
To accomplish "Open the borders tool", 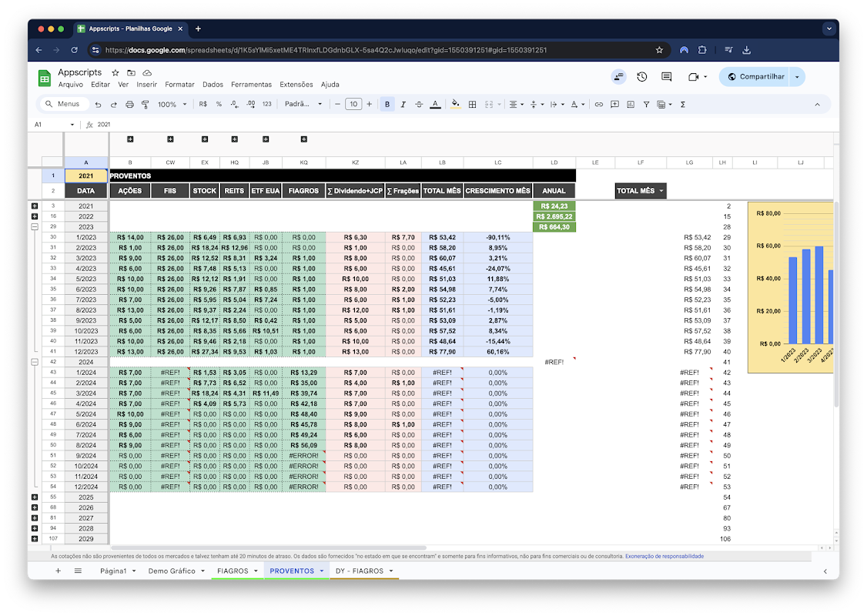I will (x=472, y=105).
